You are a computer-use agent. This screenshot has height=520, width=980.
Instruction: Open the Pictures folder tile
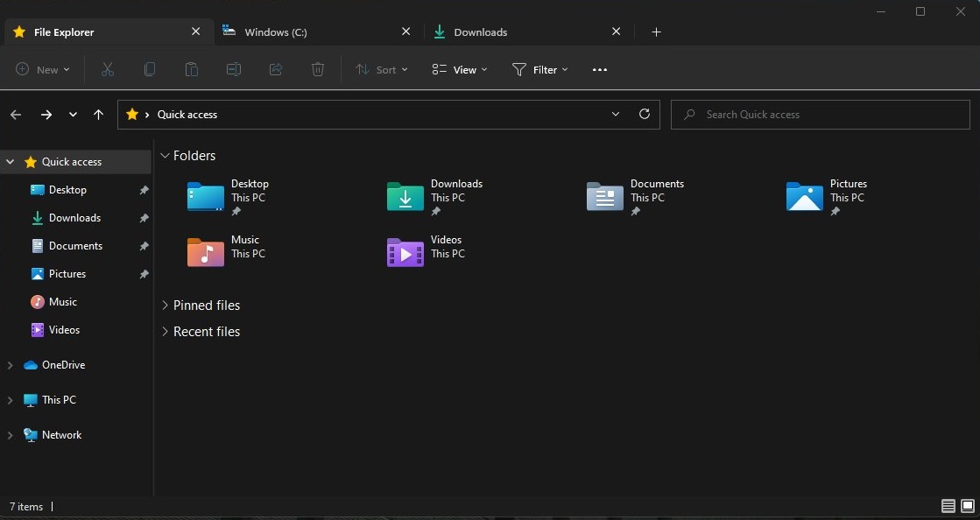click(x=827, y=198)
